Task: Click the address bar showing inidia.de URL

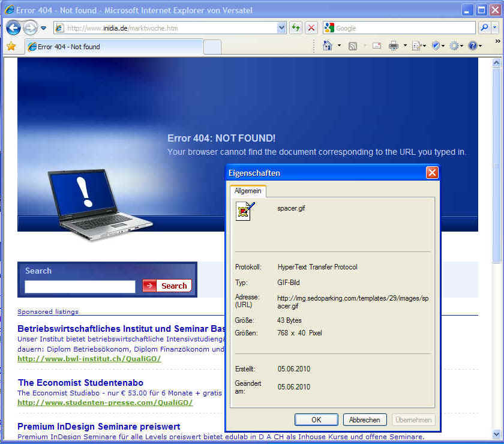Action: coord(170,28)
